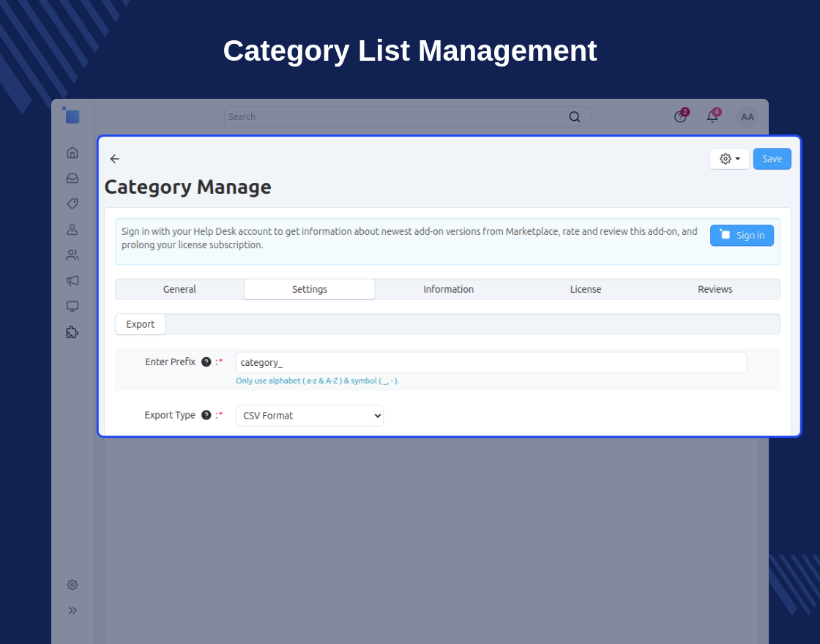Open the AA user avatar menu
This screenshot has height=644, width=820.
748,116
